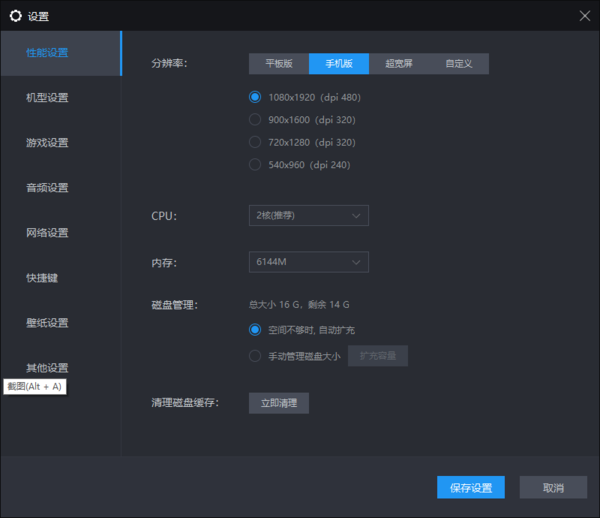Switch to the 平板版 resolution tab
Viewport: 600px width, 518px height.
(279, 64)
